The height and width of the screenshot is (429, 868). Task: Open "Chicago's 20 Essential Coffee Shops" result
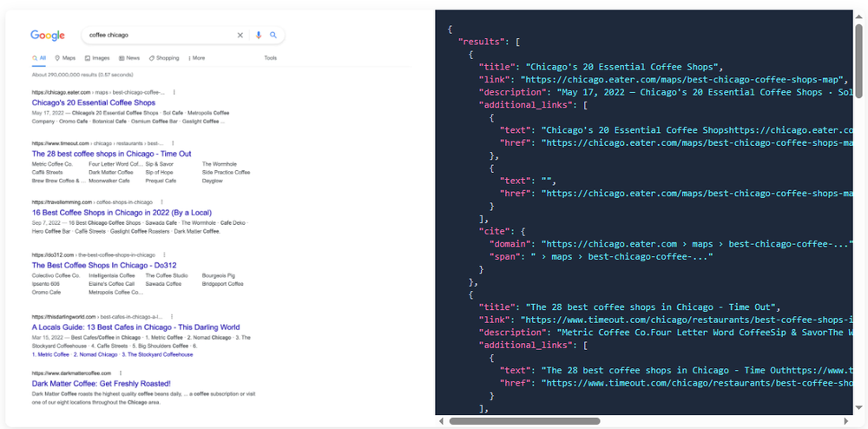(94, 103)
